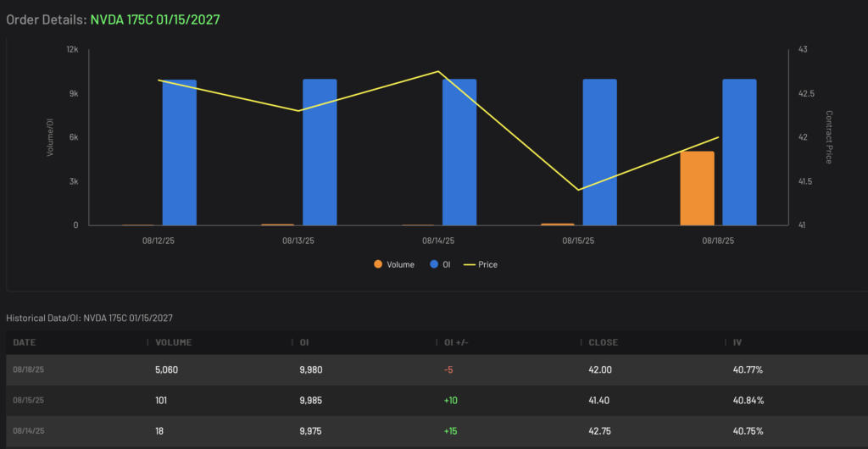Screen dimensions: 868x449
Task: Click the price line point at 08/15/25 low
Action: click(578, 191)
